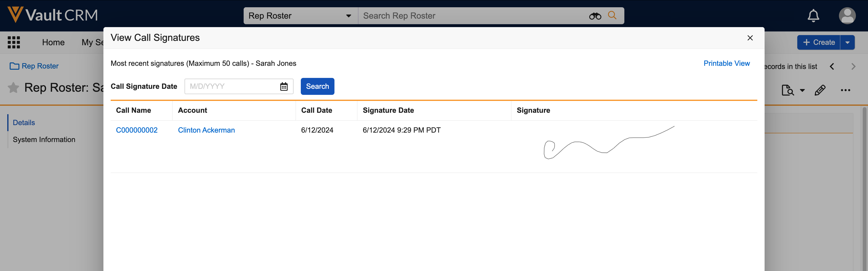
Task: Open the Printable View link
Action: coord(727,63)
